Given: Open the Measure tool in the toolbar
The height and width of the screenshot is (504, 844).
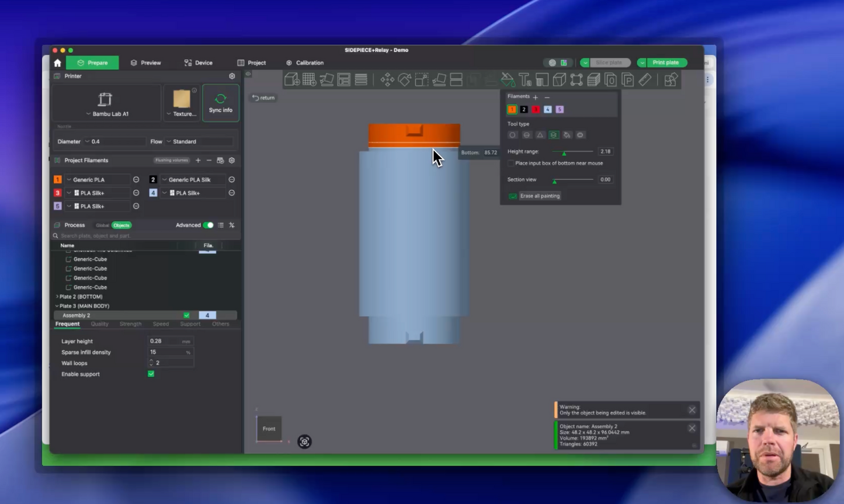Looking at the screenshot, I should click(644, 79).
